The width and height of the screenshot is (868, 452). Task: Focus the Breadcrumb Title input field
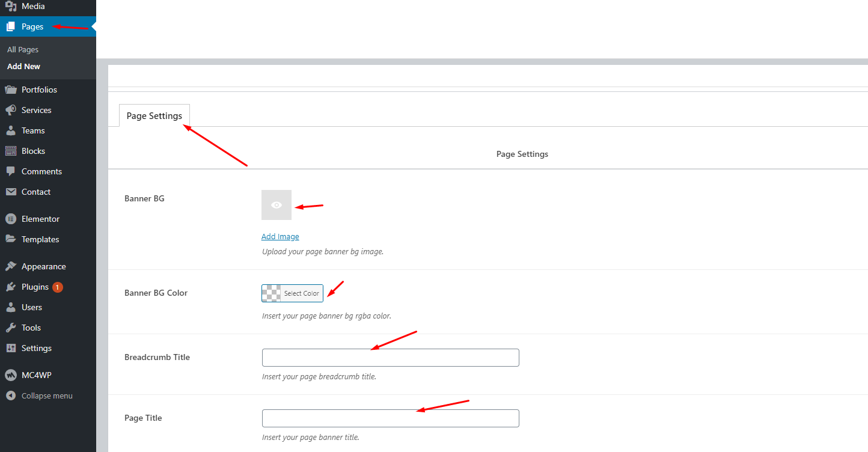[x=391, y=358]
